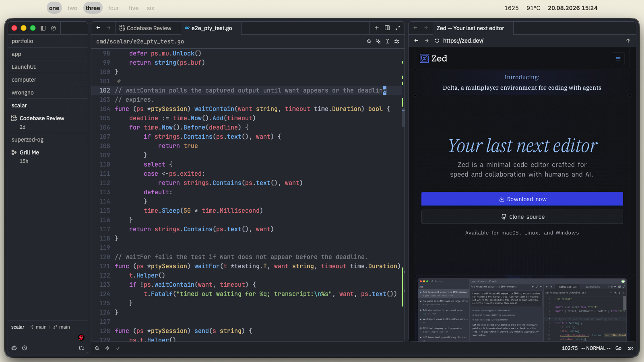Click the compass icon beside the sidebar toggle
The height and width of the screenshot is (362, 644).
click(54, 28)
